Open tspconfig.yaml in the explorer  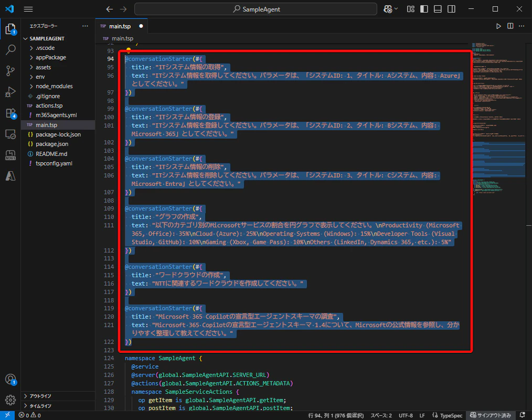(x=58, y=163)
